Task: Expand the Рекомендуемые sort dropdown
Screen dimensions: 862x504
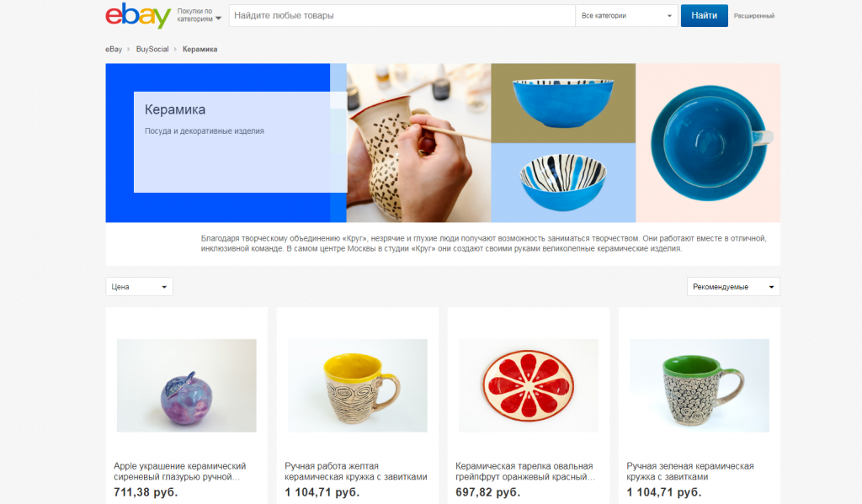Action: tap(733, 286)
